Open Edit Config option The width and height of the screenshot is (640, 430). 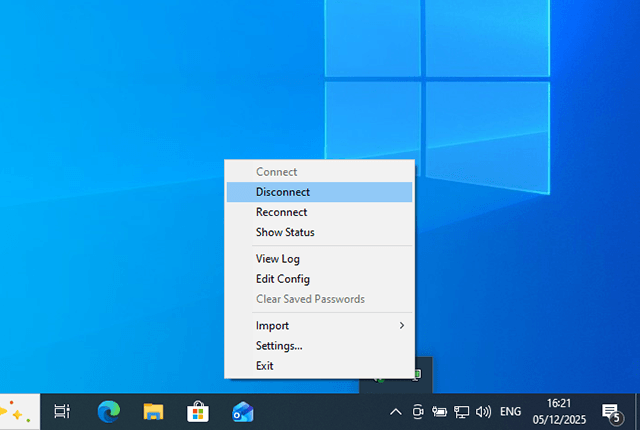click(282, 279)
